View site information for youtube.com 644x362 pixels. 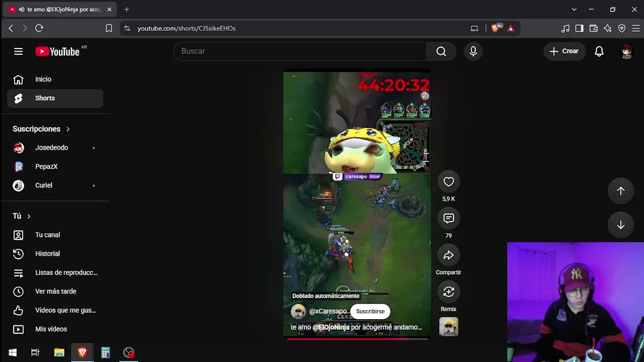[127, 28]
